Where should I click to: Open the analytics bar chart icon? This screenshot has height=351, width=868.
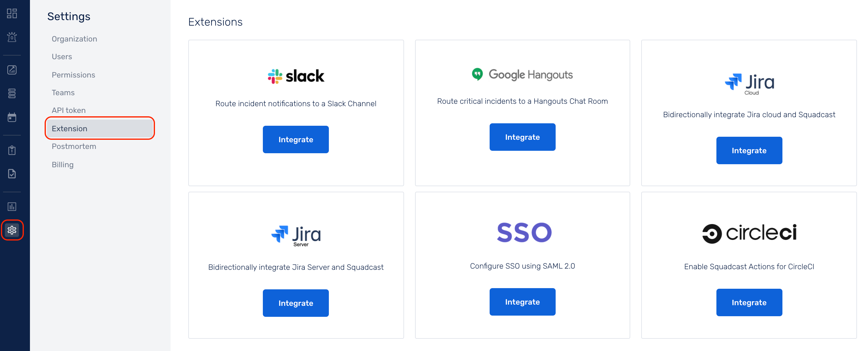click(x=12, y=206)
